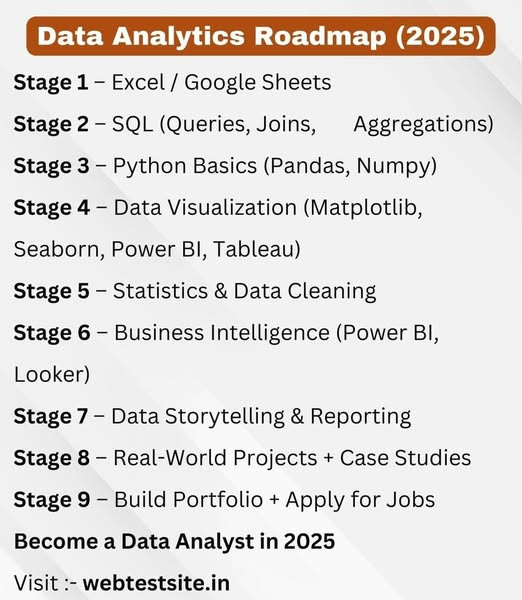Click Real-World Projects + Case Studies text
This screenshot has height=600, width=522.
click(x=292, y=458)
